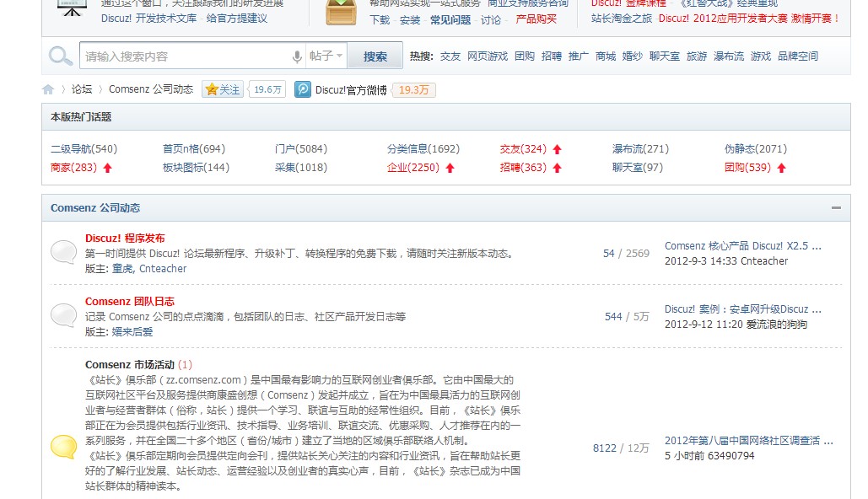This screenshot has width=868, height=499.
Task: Open hot topic 瀑布流(271)
Action: pos(640,149)
